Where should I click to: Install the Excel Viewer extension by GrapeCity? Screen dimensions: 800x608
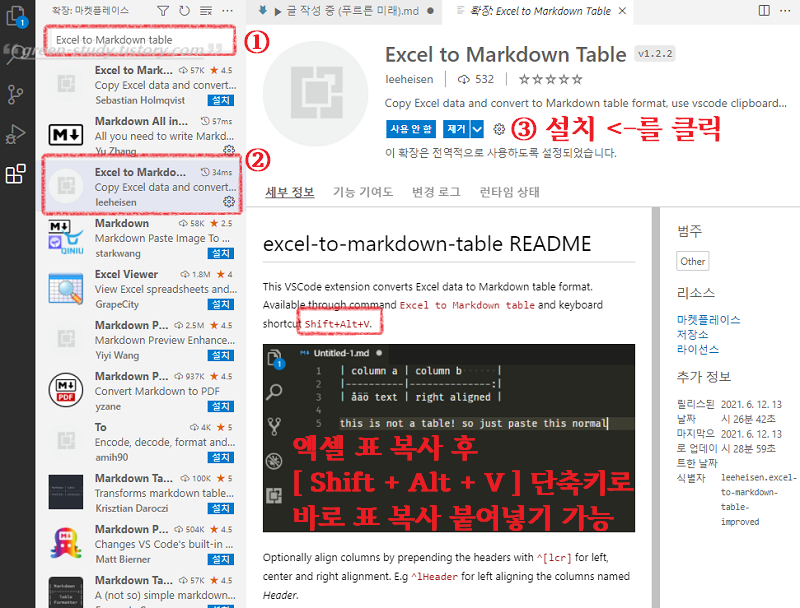click(x=221, y=305)
